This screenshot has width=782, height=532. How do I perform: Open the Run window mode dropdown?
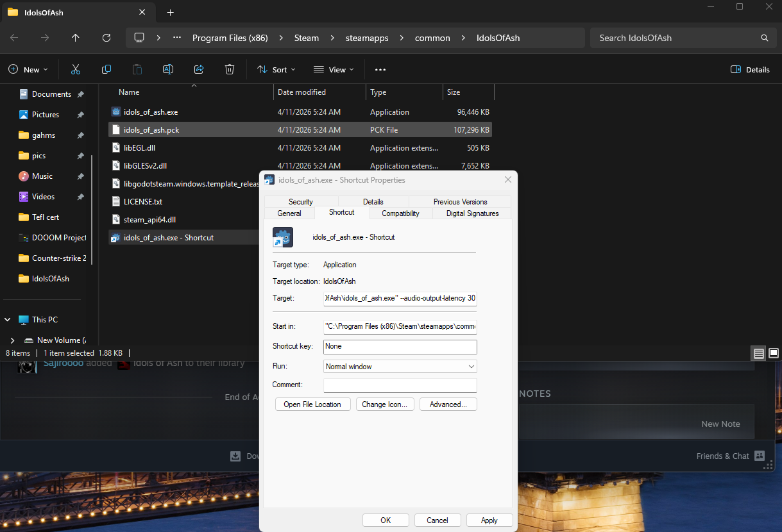click(x=400, y=367)
